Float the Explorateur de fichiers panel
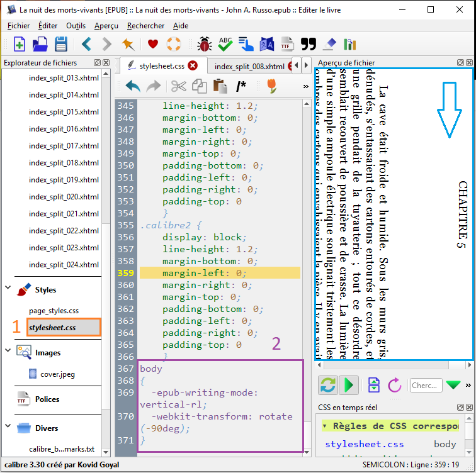 coord(98,63)
